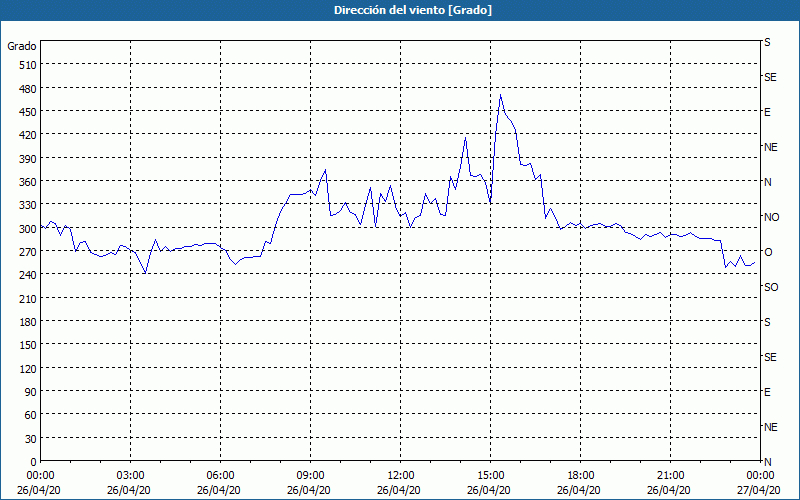
Task: Select the 480 tick on the left axis
Action: pos(28,89)
